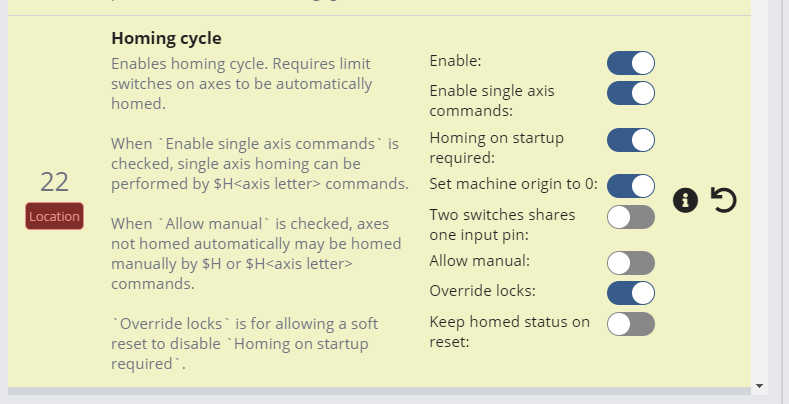
Task: Click the scrollbar down arrow
Action: (x=759, y=385)
